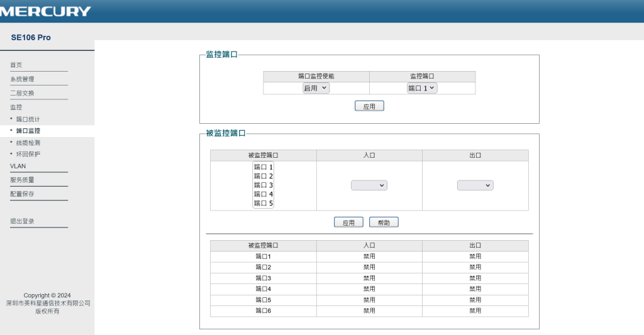644x335 pixels.
Task: Select 端口 1 in monitored port list
Action: point(264,167)
